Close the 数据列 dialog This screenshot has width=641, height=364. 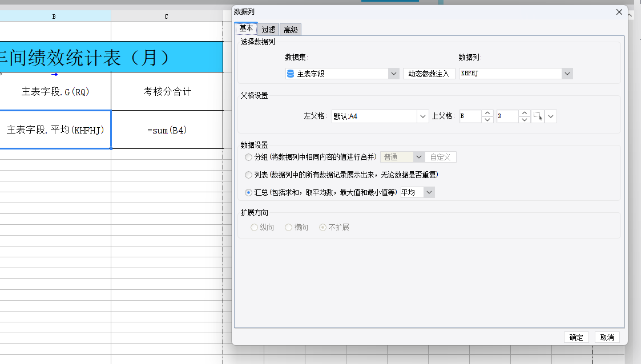pos(619,12)
